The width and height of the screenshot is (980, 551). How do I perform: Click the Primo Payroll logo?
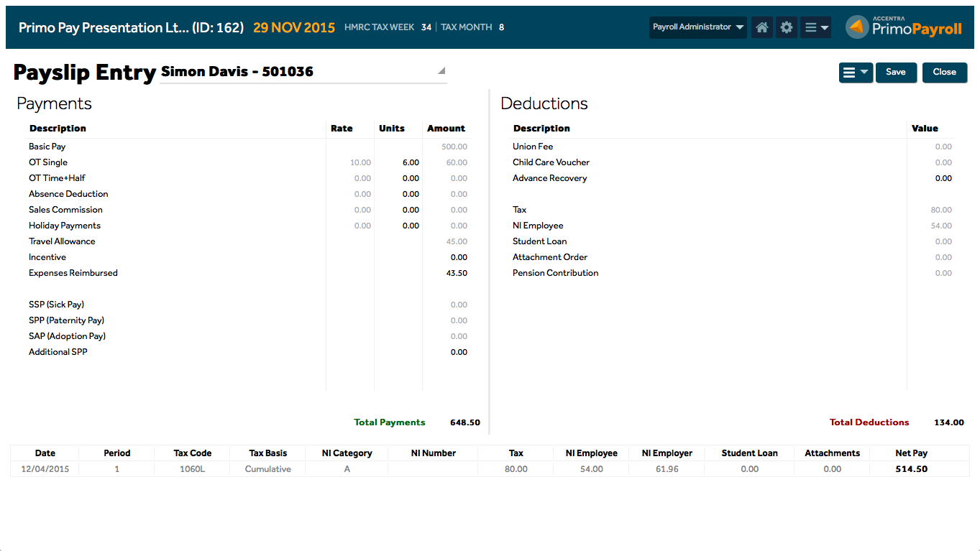pyautogui.click(x=905, y=27)
